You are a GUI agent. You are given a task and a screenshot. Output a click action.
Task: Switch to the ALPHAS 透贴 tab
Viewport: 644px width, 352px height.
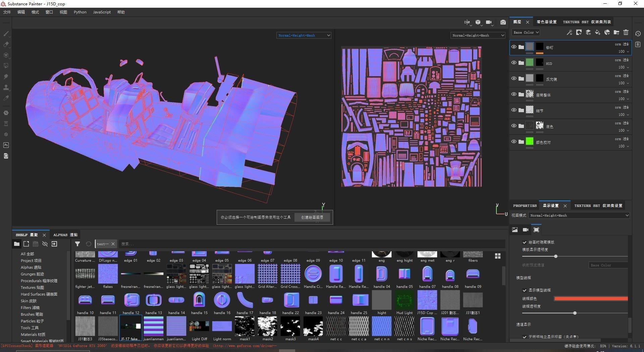click(65, 235)
